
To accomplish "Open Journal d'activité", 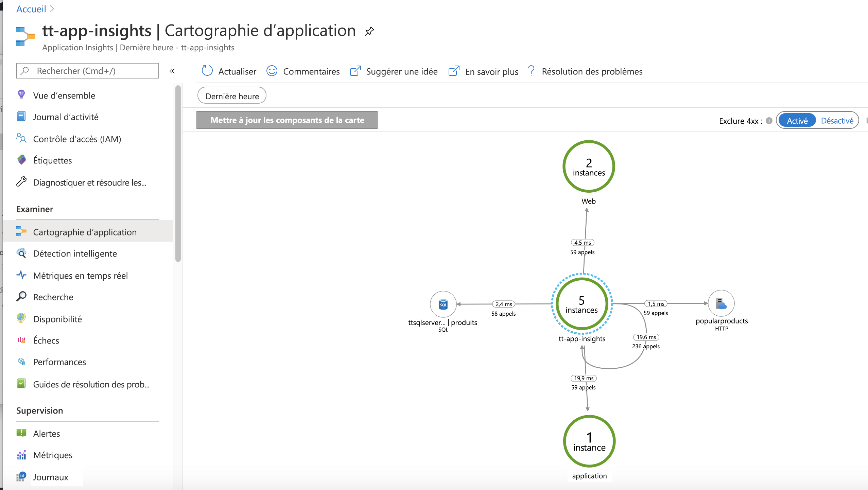I will coord(66,117).
